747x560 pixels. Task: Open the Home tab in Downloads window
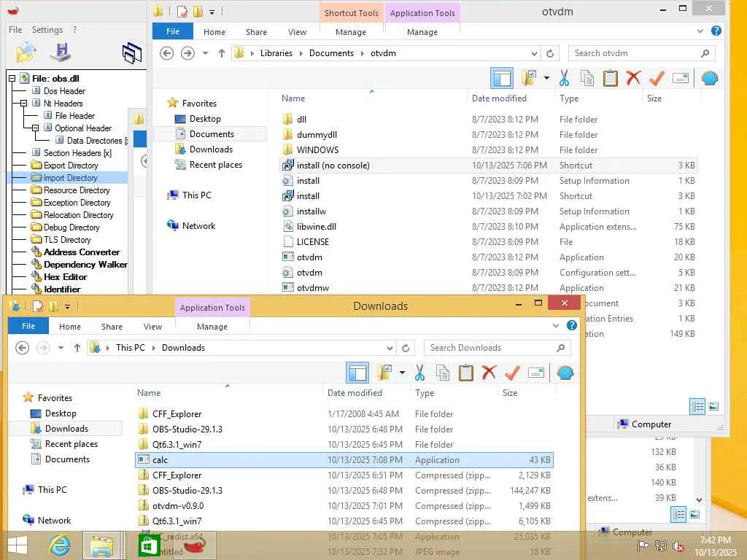(x=70, y=327)
